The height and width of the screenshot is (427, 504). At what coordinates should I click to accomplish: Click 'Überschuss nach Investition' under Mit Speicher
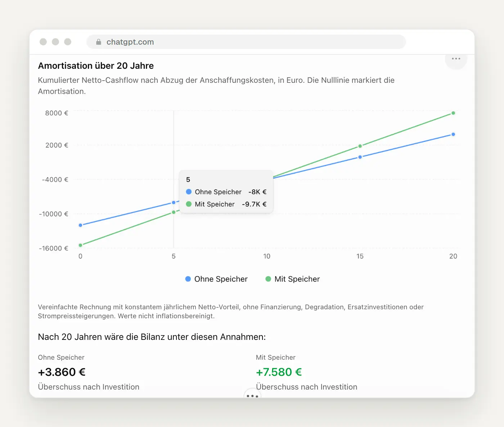307,387
